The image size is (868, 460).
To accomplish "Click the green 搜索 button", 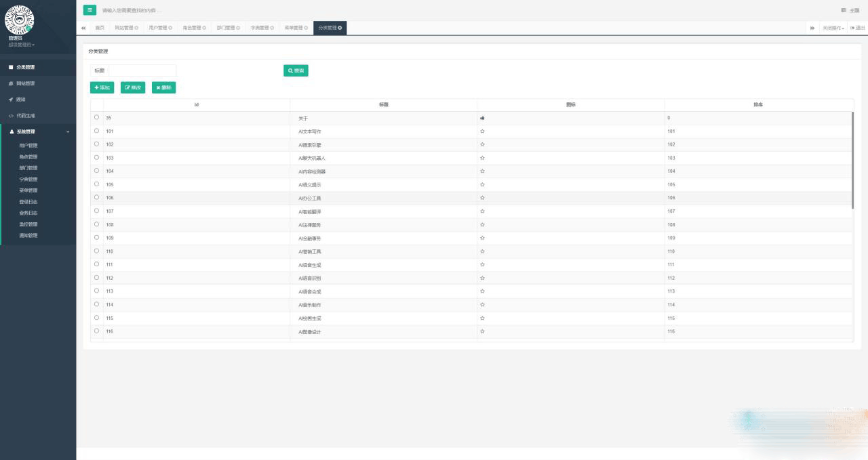I will (296, 70).
